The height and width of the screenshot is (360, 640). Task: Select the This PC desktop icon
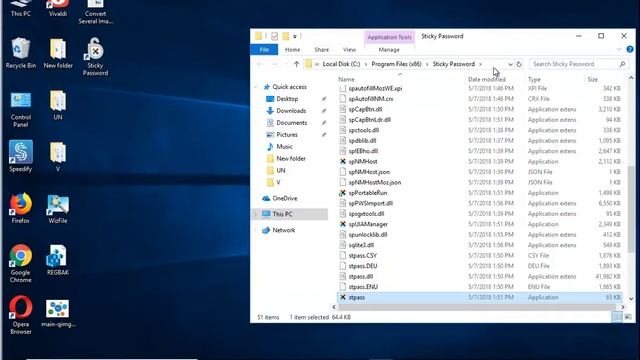20,8
